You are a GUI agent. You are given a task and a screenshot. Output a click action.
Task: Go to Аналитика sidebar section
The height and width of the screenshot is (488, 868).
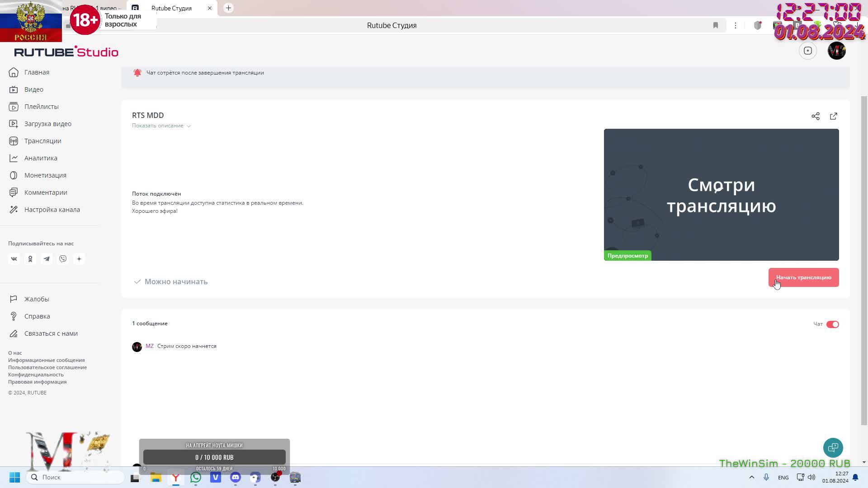coord(41,158)
